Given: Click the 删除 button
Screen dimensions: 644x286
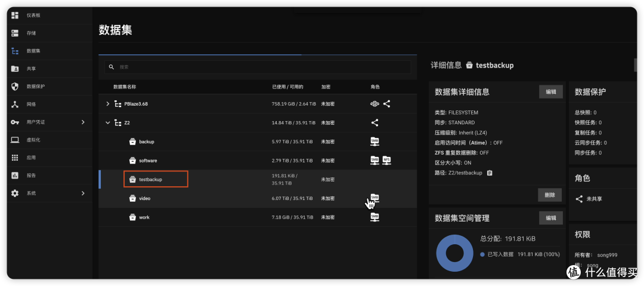Looking at the screenshot, I should click(550, 195).
